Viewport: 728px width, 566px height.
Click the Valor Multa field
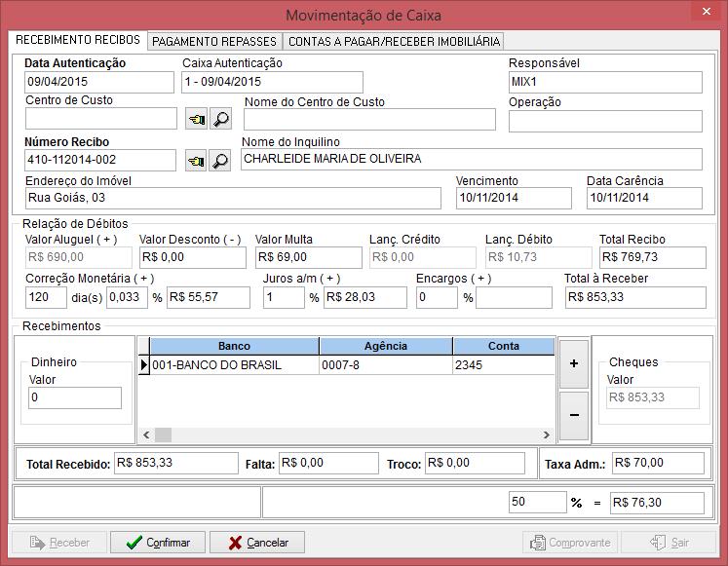click(x=307, y=257)
